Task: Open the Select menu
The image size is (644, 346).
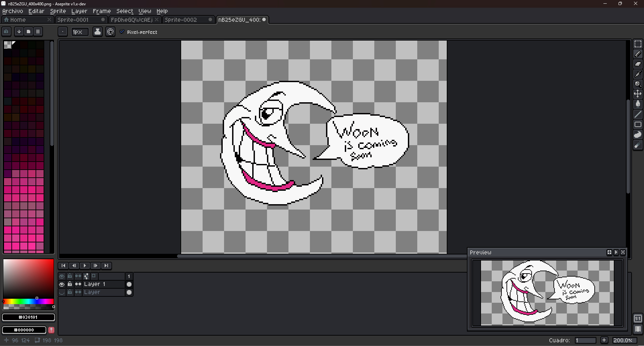Action: coord(125,11)
